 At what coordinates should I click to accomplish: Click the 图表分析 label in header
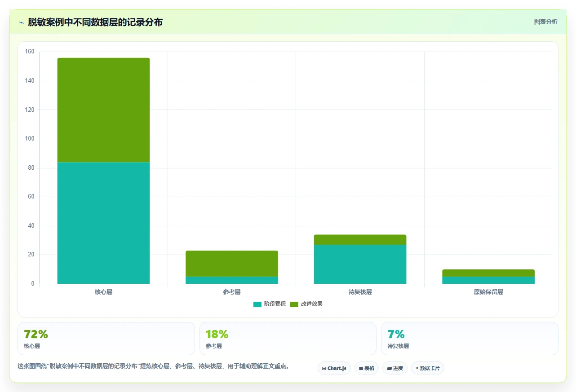coord(545,22)
